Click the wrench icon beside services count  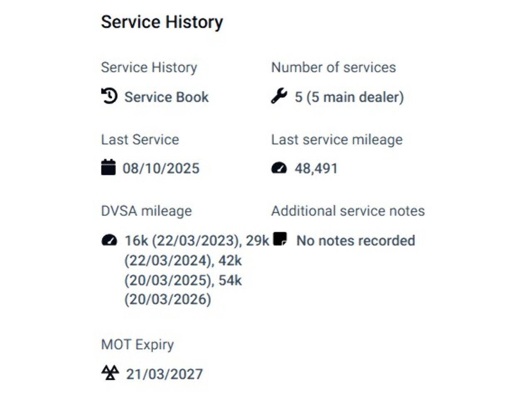click(x=279, y=96)
